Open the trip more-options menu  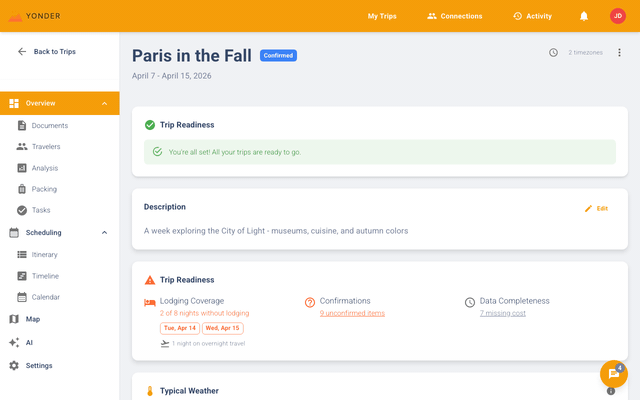tap(619, 52)
